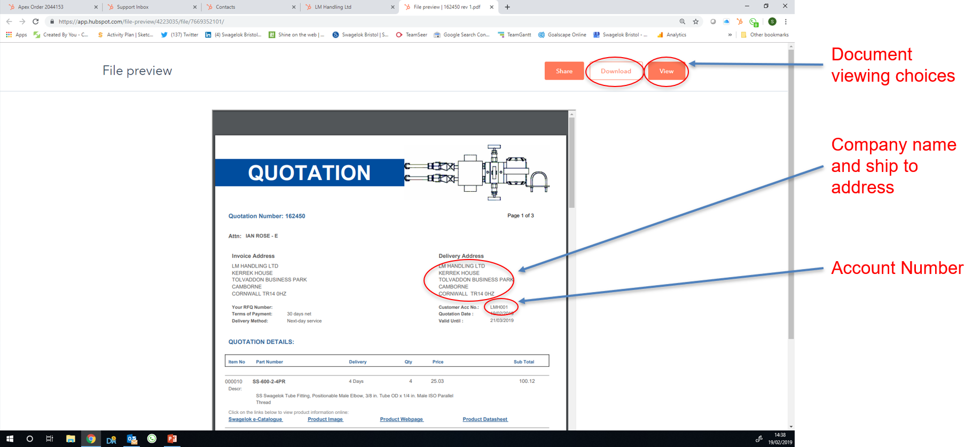
Task: Click the 'Page 1 of 3' text
Action: tap(520, 216)
